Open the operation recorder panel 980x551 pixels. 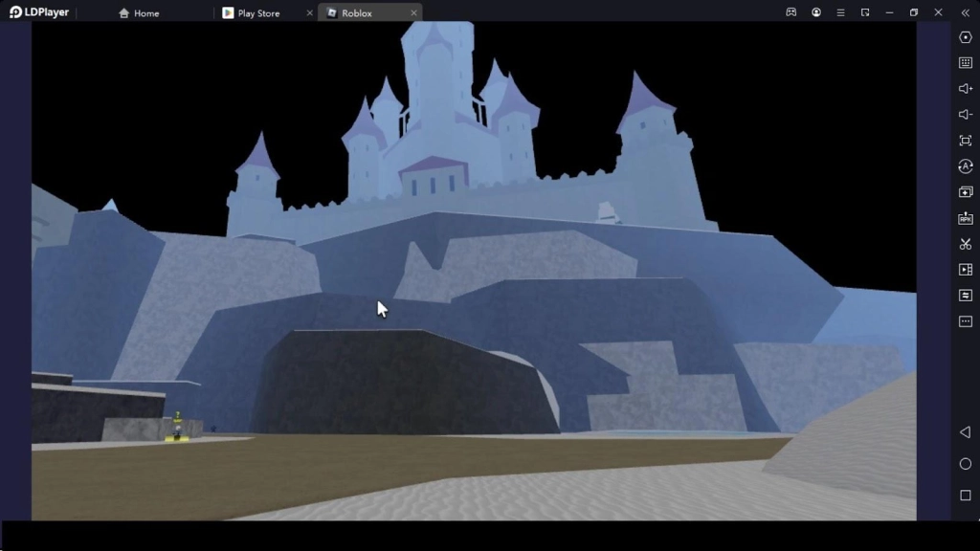(965, 295)
